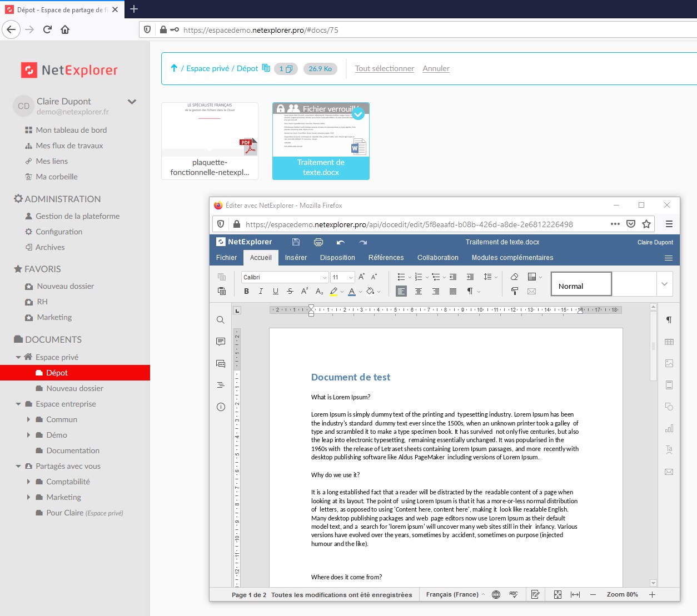697x616 pixels.
Task: Click the undo arrow in editor header
Action: [341, 242]
